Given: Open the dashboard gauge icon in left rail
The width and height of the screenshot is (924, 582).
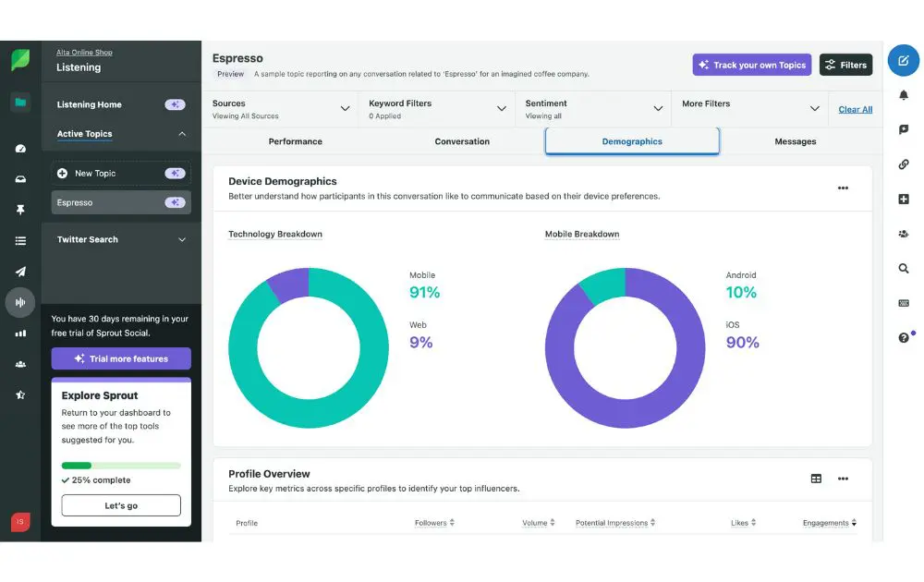Looking at the screenshot, I should (x=20, y=149).
